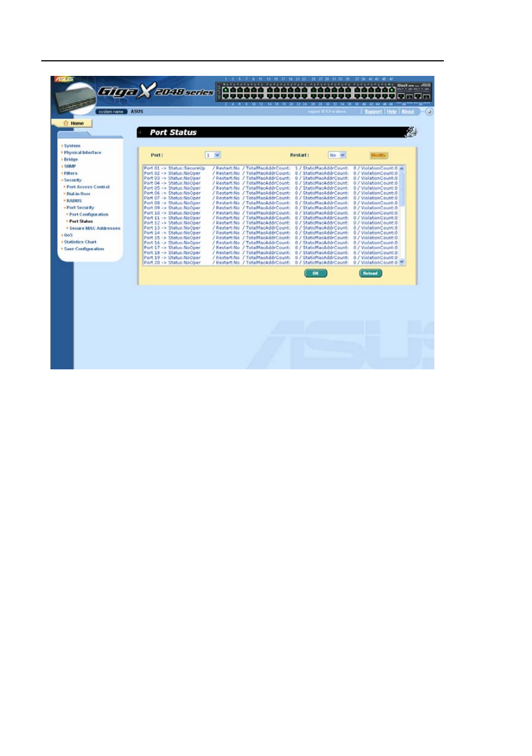Select the 'Port 02' row in list
This screenshot has width=532, height=756.
click(x=271, y=173)
